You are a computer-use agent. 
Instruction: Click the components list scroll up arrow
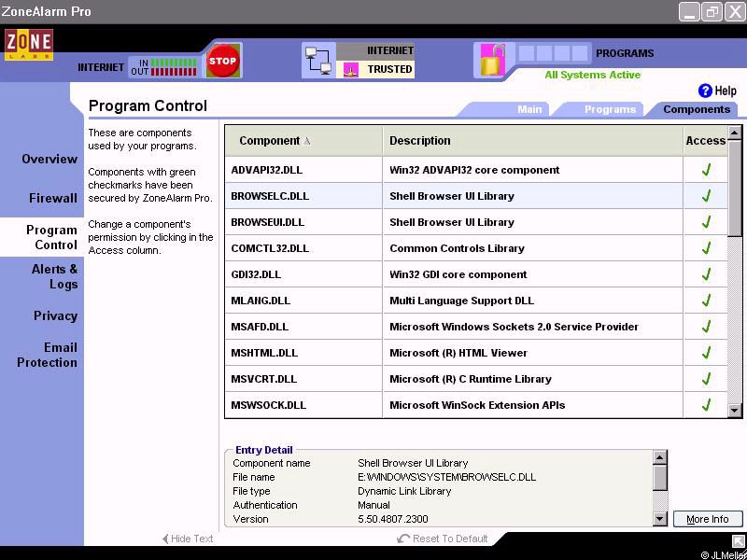(735, 133)
